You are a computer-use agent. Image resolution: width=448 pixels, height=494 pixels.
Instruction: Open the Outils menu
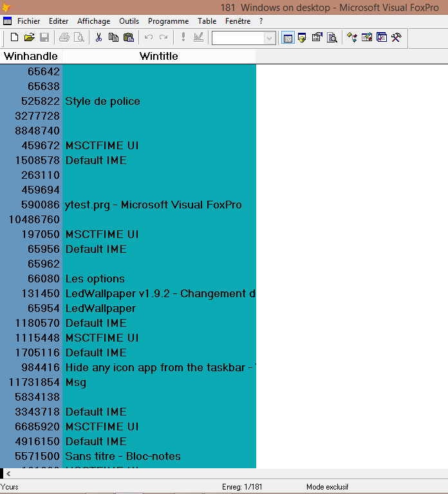tap(129, 21)
